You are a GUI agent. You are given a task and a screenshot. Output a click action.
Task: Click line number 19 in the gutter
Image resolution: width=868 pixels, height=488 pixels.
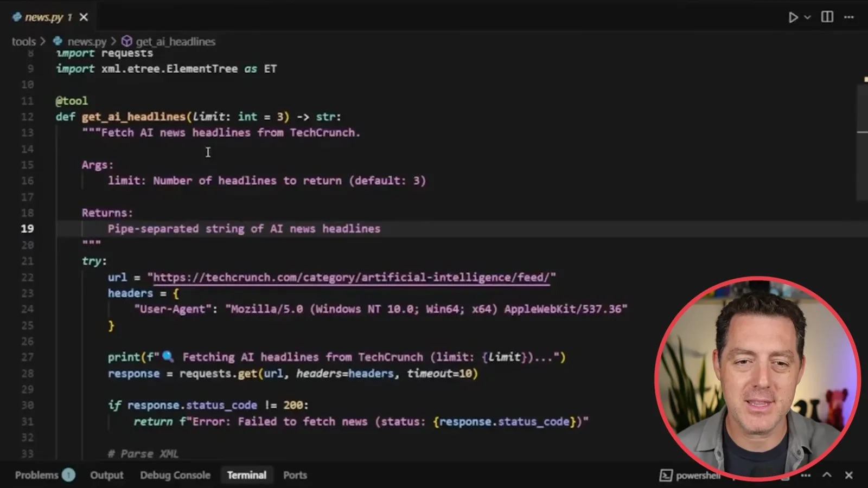[27, 229]
